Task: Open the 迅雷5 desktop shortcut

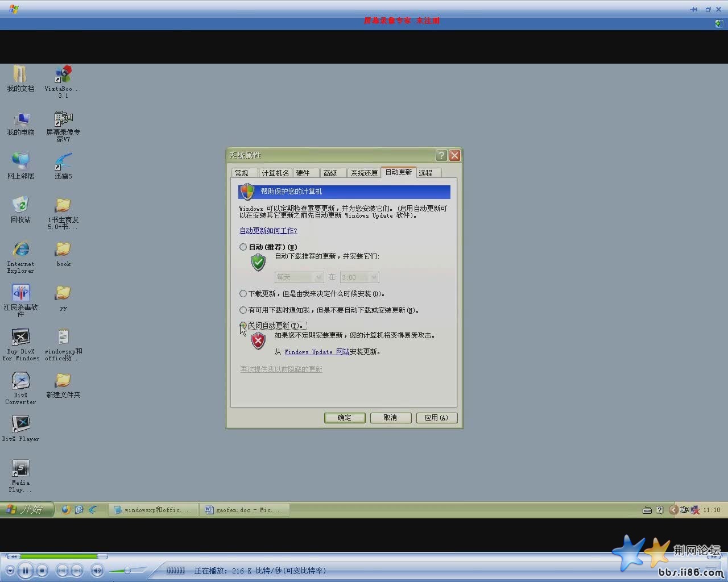Action: 63,162
